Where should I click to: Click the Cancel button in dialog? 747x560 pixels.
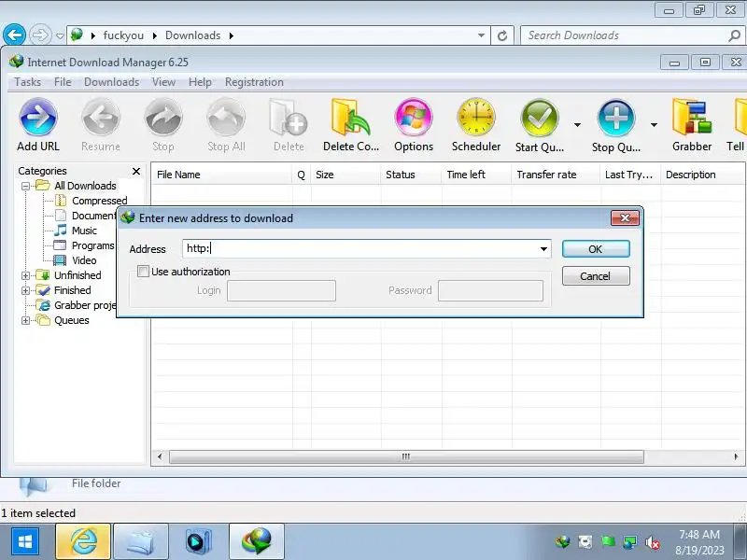(596, 276)
